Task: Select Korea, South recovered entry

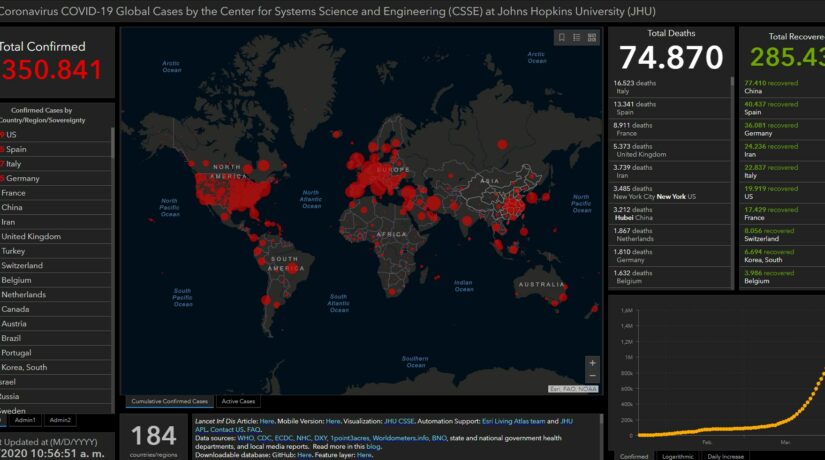Action: 783,255
